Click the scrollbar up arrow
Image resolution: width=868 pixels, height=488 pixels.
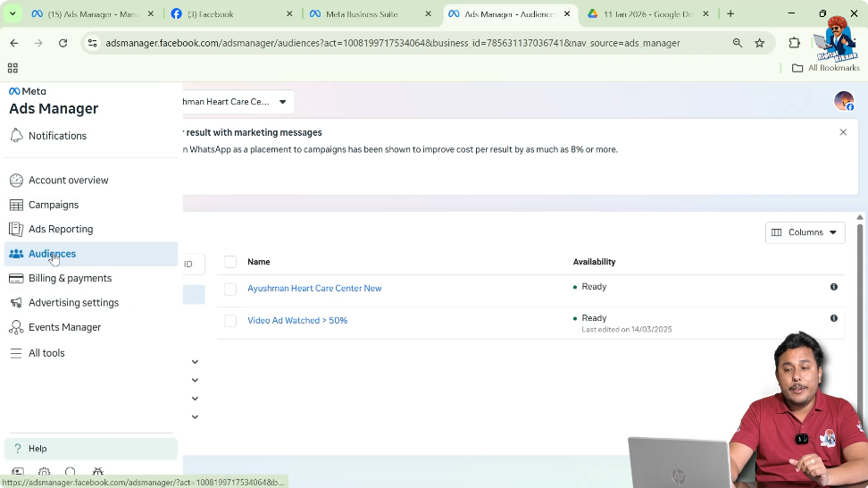pos(860,217)
